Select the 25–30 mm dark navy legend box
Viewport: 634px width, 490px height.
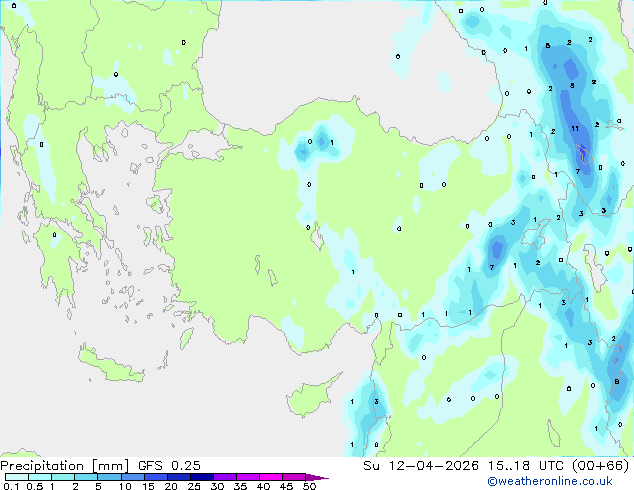click(x=201, y=477)
